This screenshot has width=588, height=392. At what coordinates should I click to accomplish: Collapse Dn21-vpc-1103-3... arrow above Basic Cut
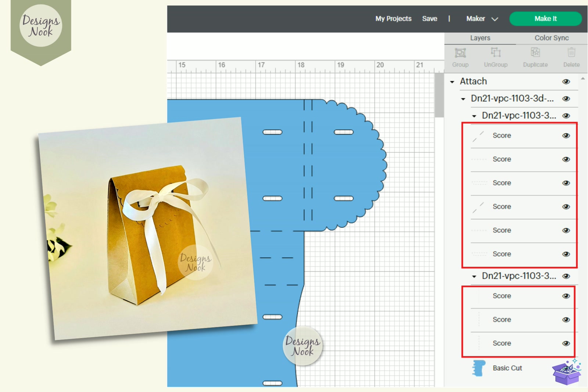[x=474, y=276]
